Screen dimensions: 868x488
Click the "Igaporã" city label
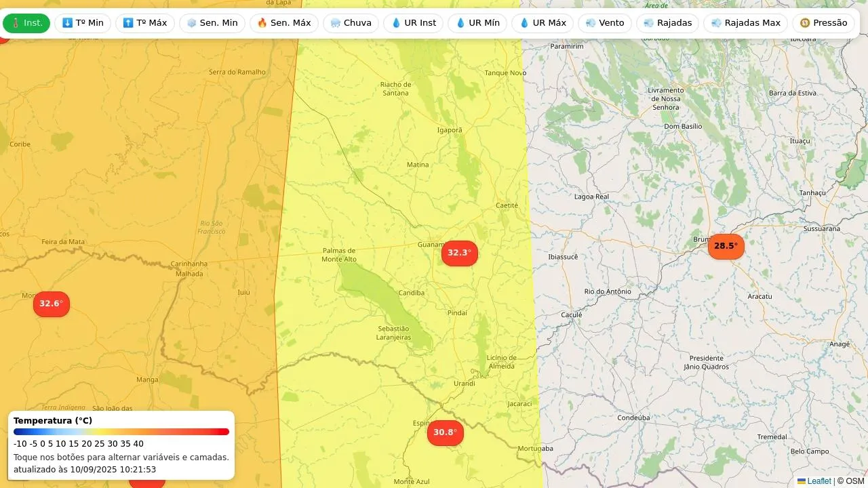450,130
